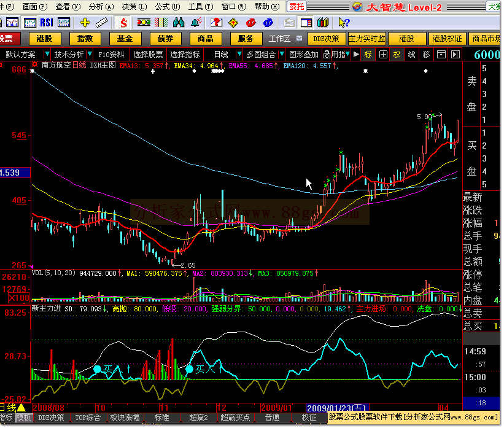Expand the 用指 dropdown arrow
The width and height of the screenshot is (504, 428).
(348, 54)
